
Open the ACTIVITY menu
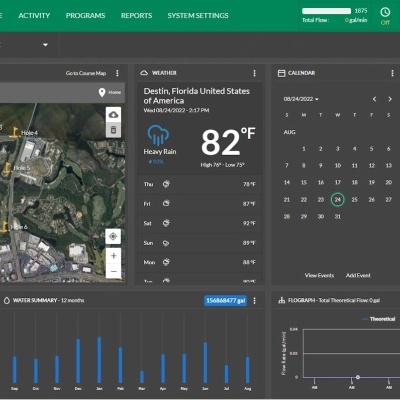tap(34, 15)
